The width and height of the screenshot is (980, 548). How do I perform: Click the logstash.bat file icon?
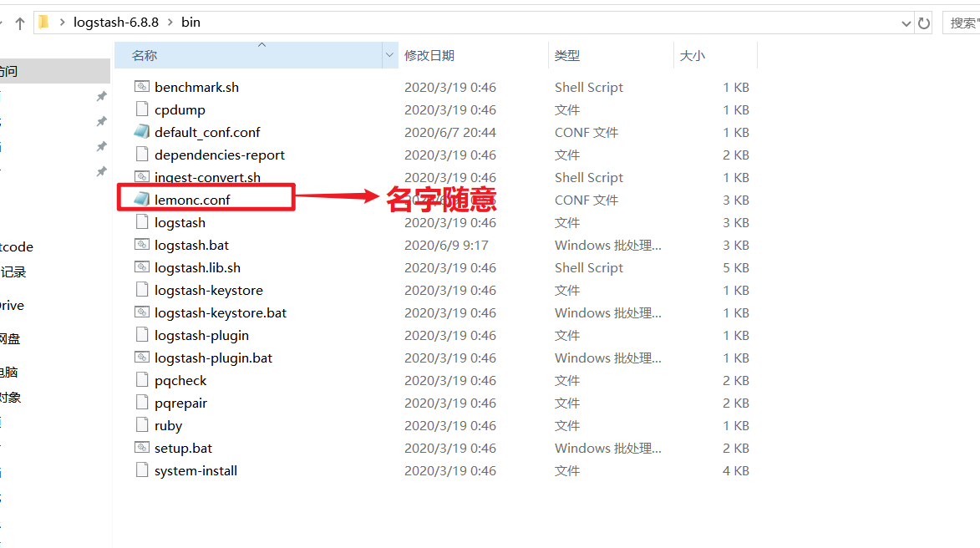click(x=142, y=244)
